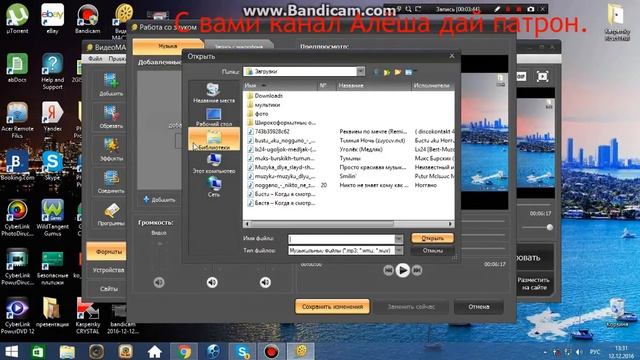Image resolution: width=640 pixels, height=360 pixels.
Task: Switch to the Музыка tab
Action: tap(168, 47)
